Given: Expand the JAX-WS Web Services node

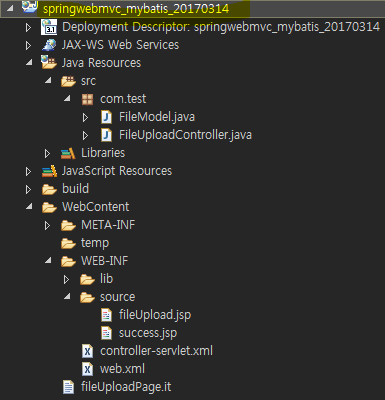Looking at the screenshot, I should tap(28, 45).
